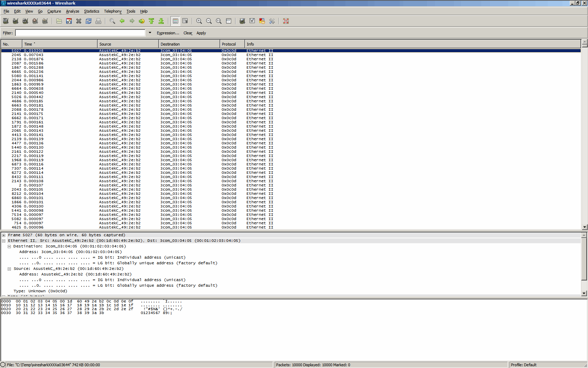
Task: Sort by the Source column header
Action: [128, 44]
